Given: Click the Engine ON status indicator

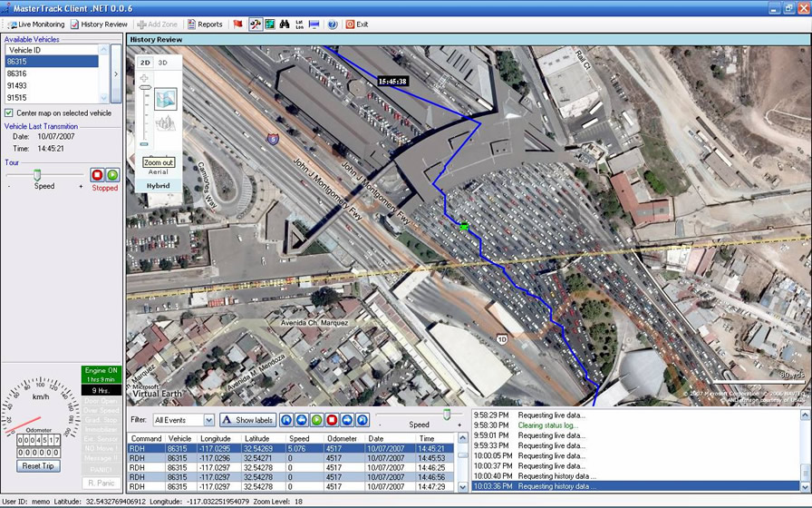Looking at the screenshot, I should [x=101, y=375].
